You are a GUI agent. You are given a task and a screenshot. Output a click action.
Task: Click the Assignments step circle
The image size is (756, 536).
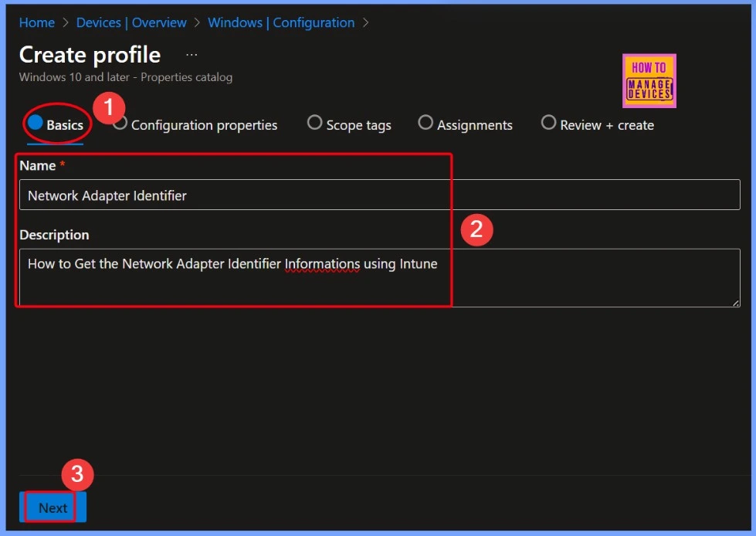click(x=425, y=123)
